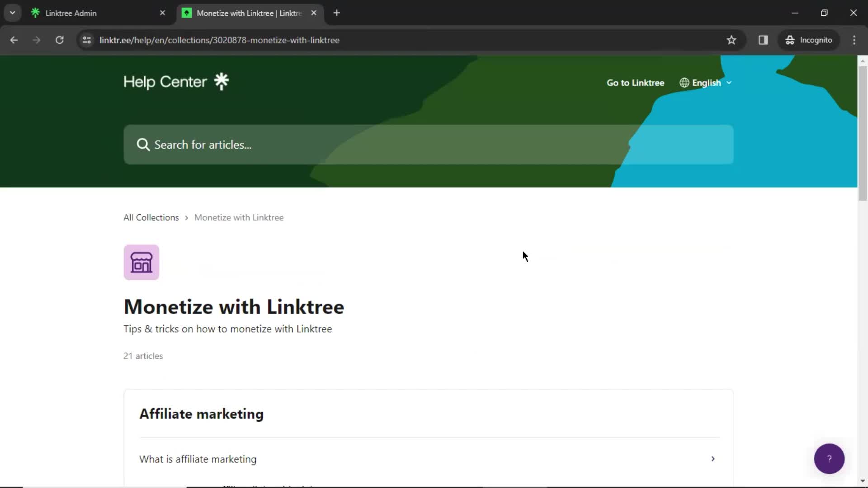Click the browser address bar URL

tap(219, 40)
